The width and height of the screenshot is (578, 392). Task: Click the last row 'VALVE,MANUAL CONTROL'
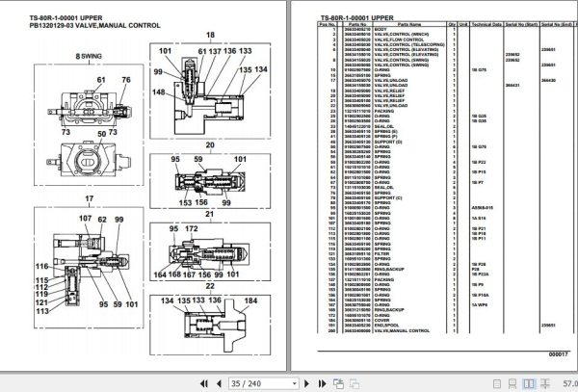(446, 331)
